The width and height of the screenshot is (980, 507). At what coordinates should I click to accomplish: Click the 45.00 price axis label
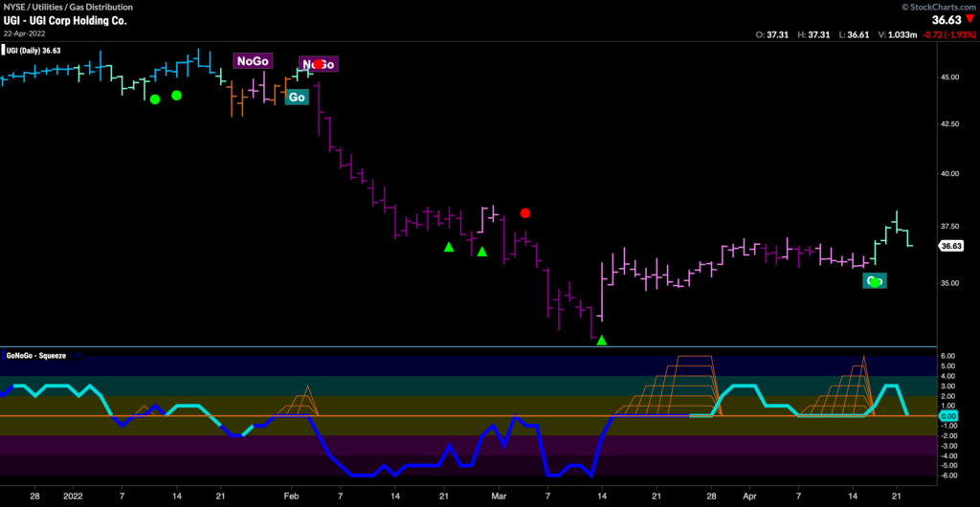click(951, 77)
